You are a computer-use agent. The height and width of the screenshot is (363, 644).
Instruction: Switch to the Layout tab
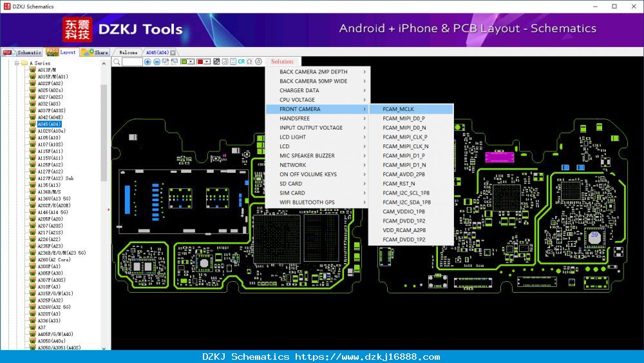click(61, 52)
